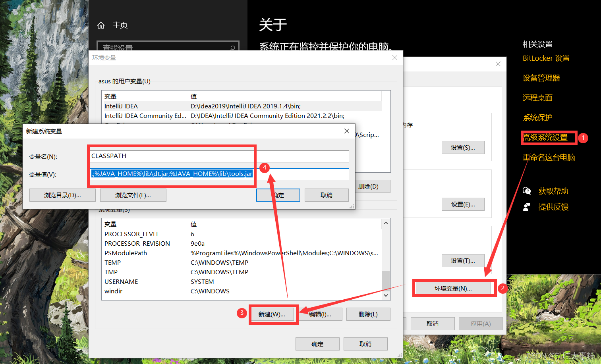Open 浏览目录(D)... browse directory button
The width and height of the screenshot is (601, 364).
coord(62,195)
